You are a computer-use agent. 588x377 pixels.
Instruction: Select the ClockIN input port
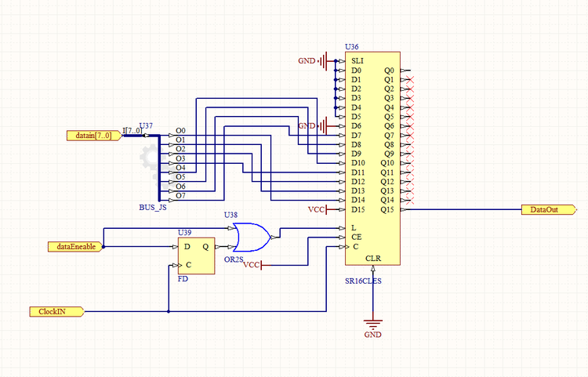click(x=57, y=311)
